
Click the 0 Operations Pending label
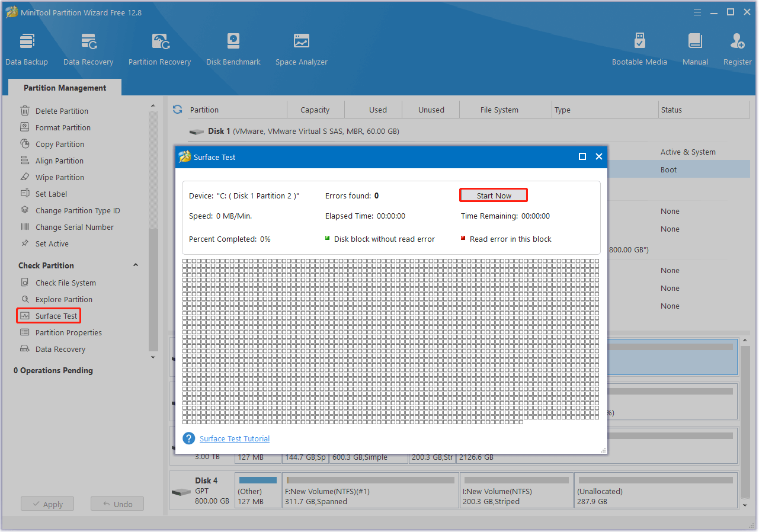(x=53, y=370)
